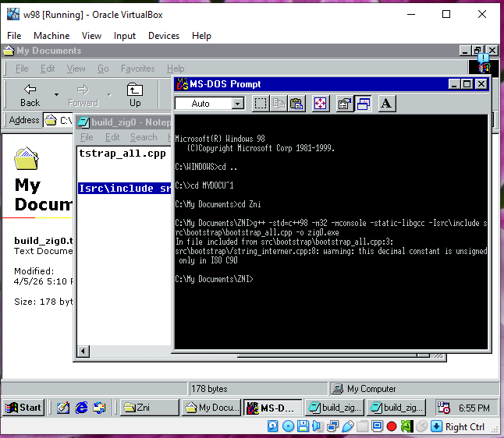Click the Windows 98 Start button
The width and height of the screenshot is (504, 438).
click(23, 407)
